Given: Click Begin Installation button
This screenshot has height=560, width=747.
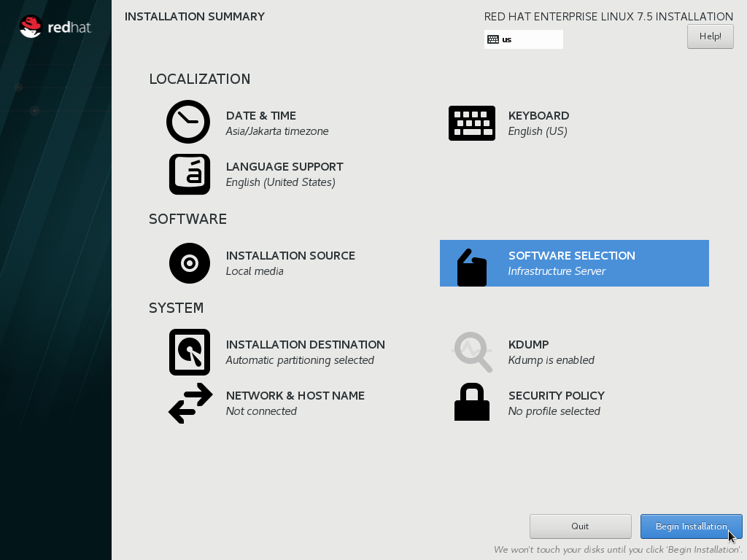Looking at the screenshot, I should click(692, 526).
